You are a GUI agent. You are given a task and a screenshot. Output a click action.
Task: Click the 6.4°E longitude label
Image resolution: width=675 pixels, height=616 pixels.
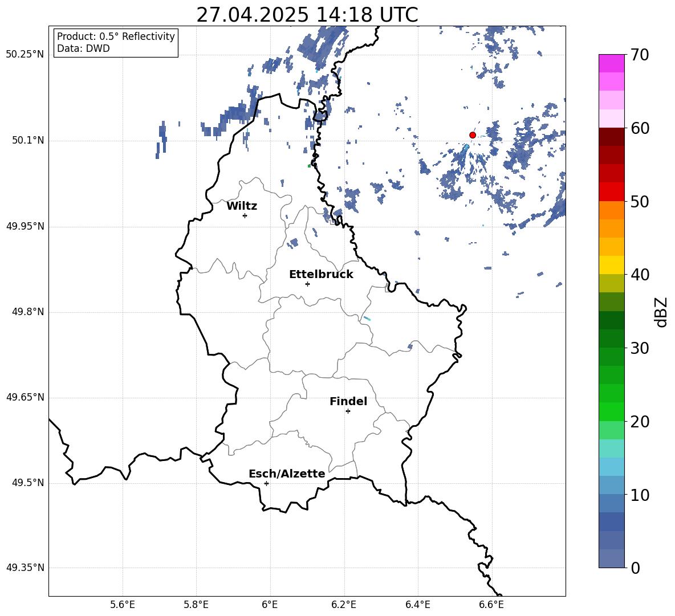pos(417,605)
